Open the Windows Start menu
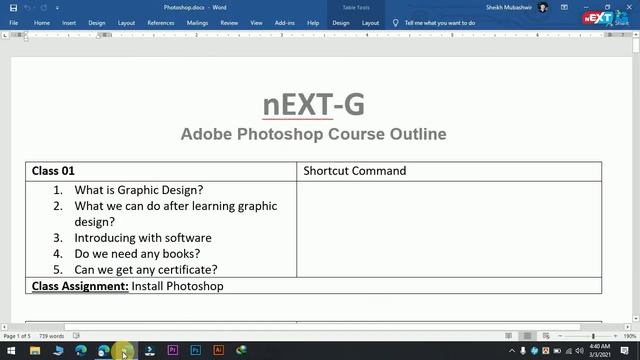Screen dimensions: 640x360 (x=11, y=351)
